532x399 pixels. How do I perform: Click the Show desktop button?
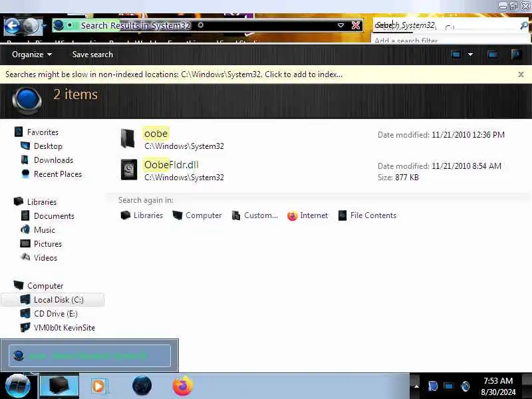(x=527, y=386)
